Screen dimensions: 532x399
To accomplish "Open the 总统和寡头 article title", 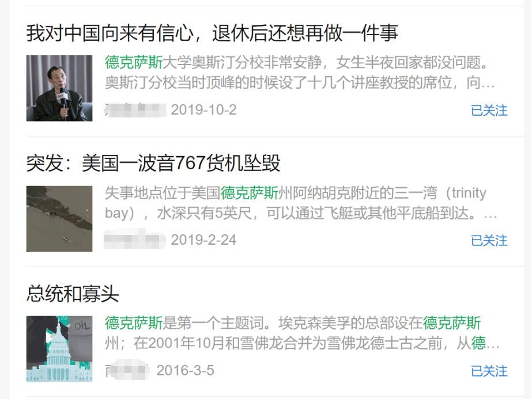I will (73, 294).
